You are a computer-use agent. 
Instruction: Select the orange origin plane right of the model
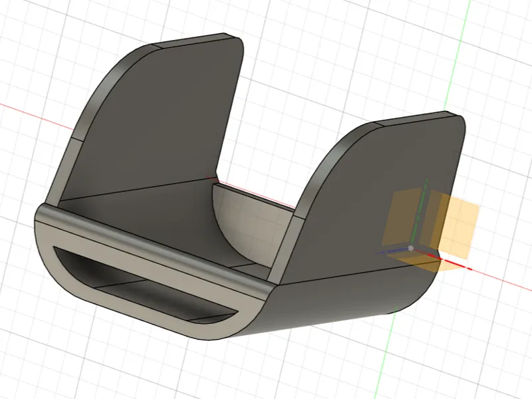click(x=458, y=225)
